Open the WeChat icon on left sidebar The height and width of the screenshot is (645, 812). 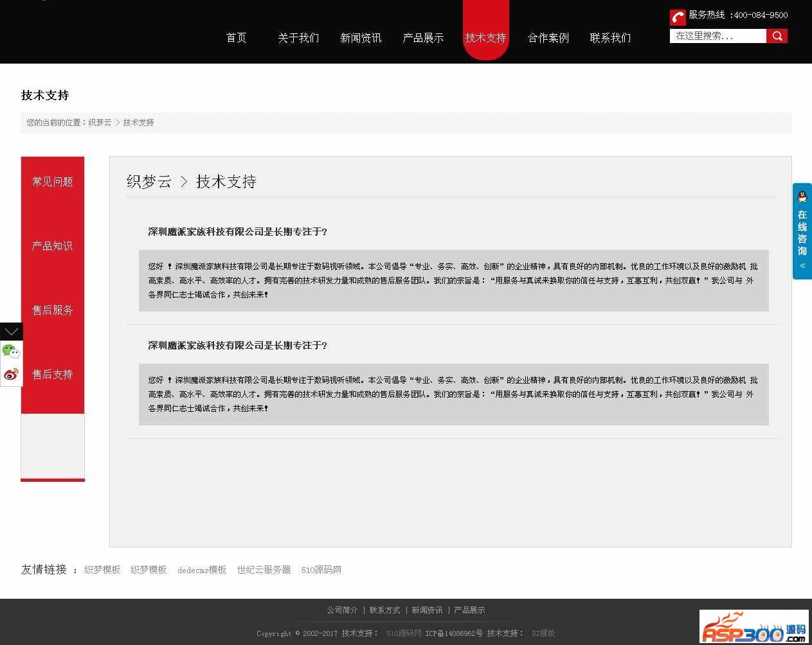pyautogui.click(x=11, y=351)
